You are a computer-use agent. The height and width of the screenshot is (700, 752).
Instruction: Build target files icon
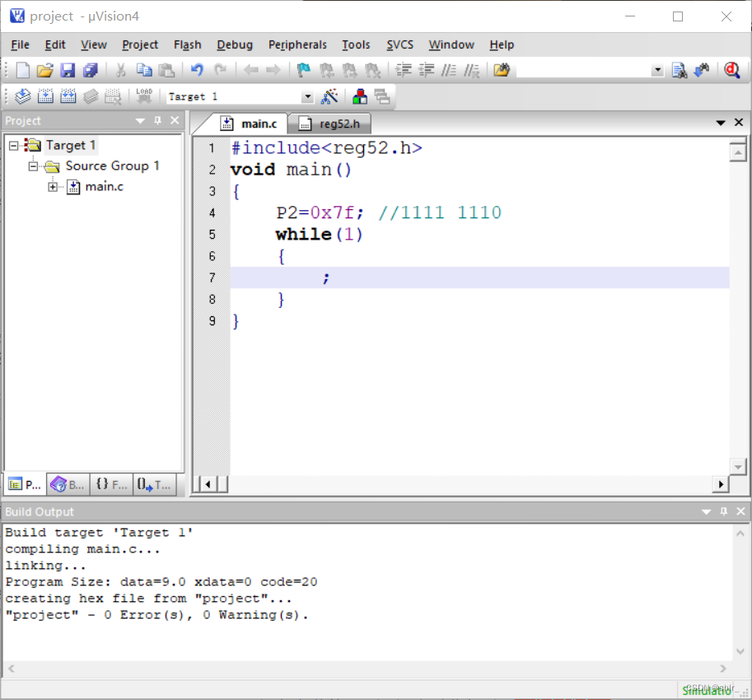45,96
